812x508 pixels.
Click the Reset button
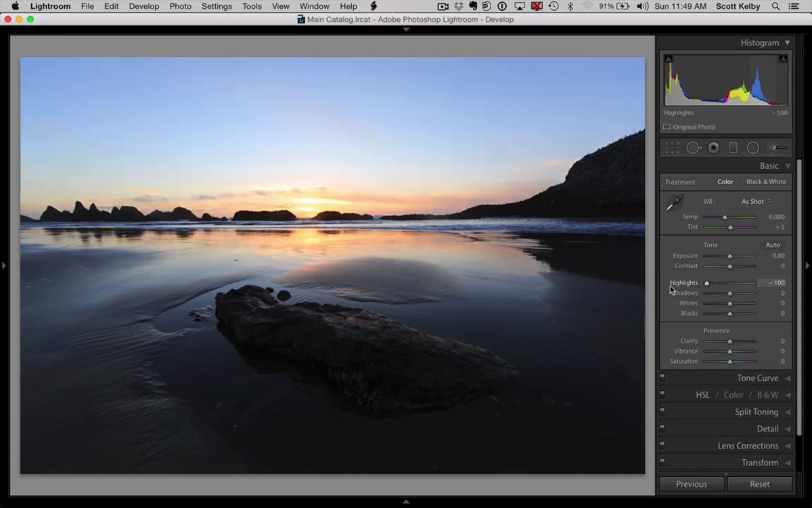pos(760,484)
